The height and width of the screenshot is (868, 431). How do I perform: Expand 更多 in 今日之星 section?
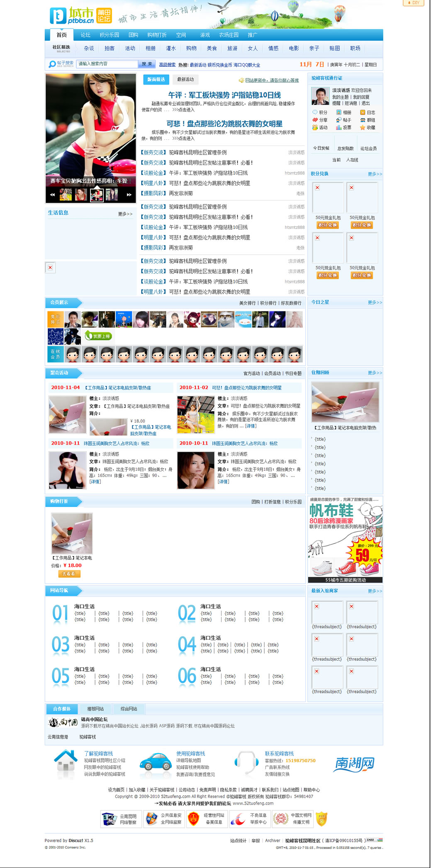(x=375, y=303)
